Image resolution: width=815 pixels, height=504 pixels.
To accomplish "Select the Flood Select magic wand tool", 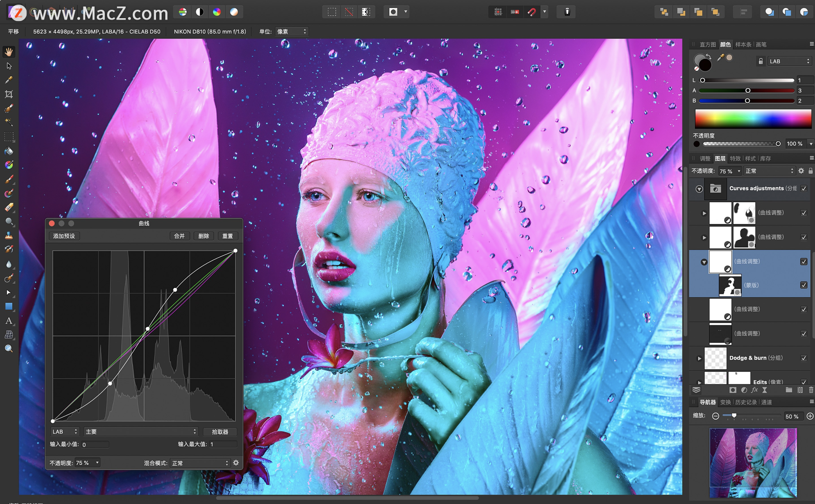I will click(9, 123).
